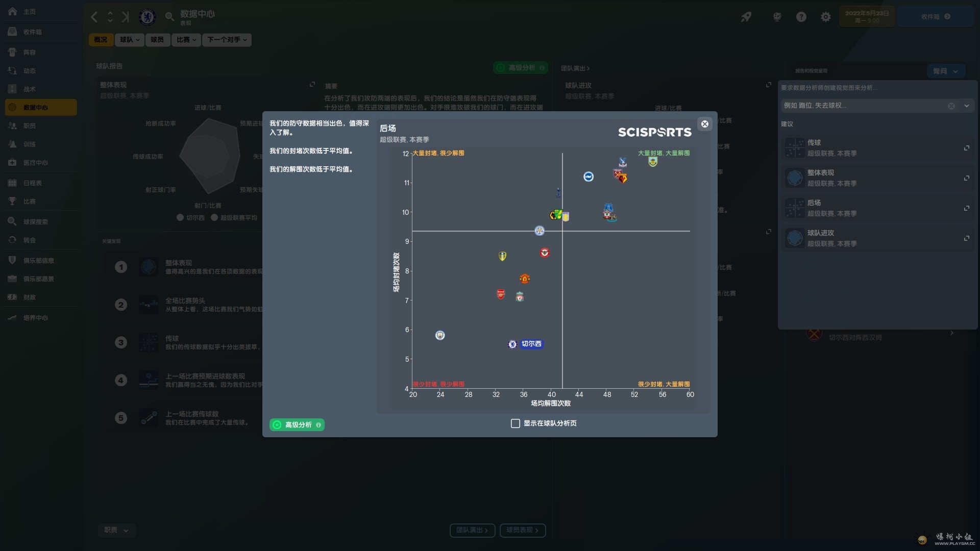
Task: Click the Leicester City badge on the chart
Action: coord(540,231)
